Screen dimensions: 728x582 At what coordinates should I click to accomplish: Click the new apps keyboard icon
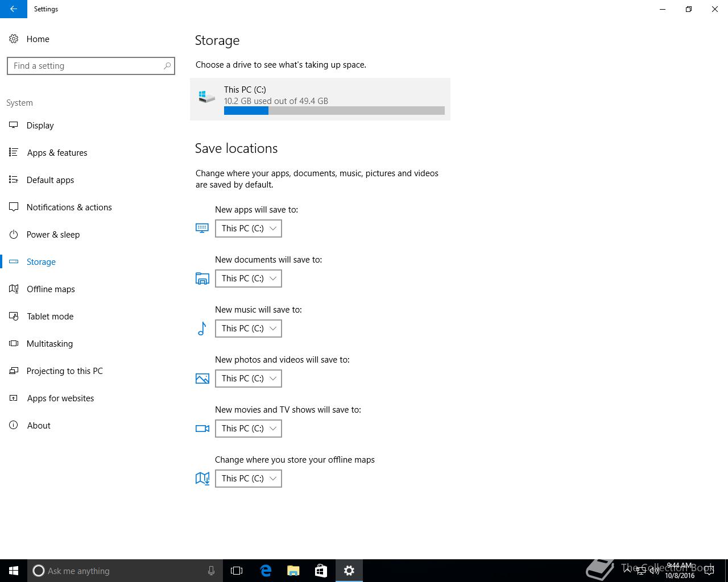point(202,228)
